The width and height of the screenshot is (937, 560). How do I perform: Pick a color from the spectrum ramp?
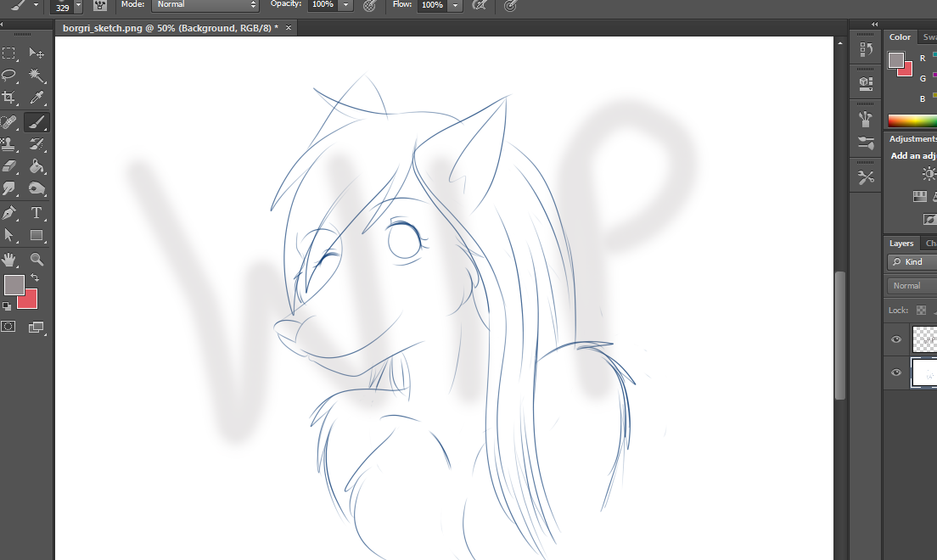[x=912, y=120]
